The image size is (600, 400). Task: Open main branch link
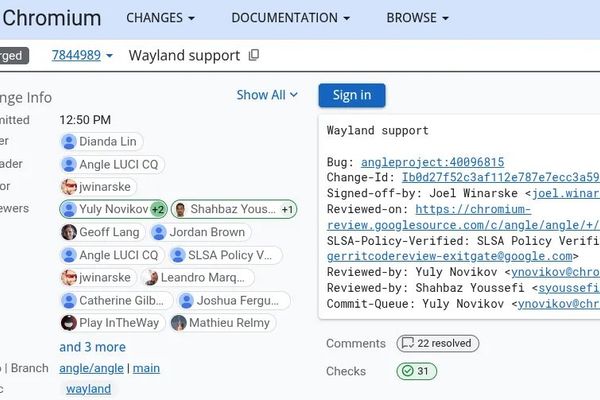(146, 368)
